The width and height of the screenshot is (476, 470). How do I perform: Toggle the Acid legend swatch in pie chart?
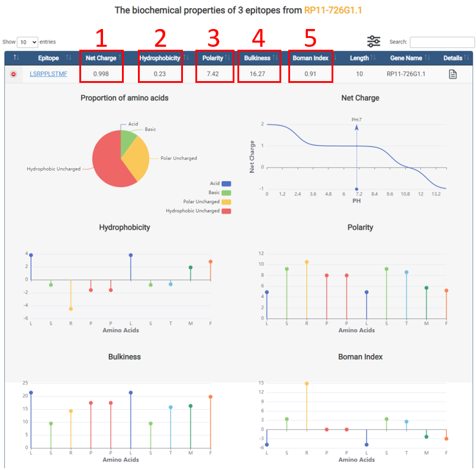tap(226, 184)
